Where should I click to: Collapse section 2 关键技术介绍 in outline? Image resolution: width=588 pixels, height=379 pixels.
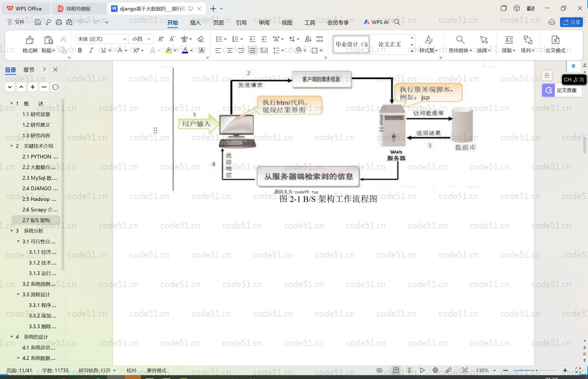coord(12,146)
